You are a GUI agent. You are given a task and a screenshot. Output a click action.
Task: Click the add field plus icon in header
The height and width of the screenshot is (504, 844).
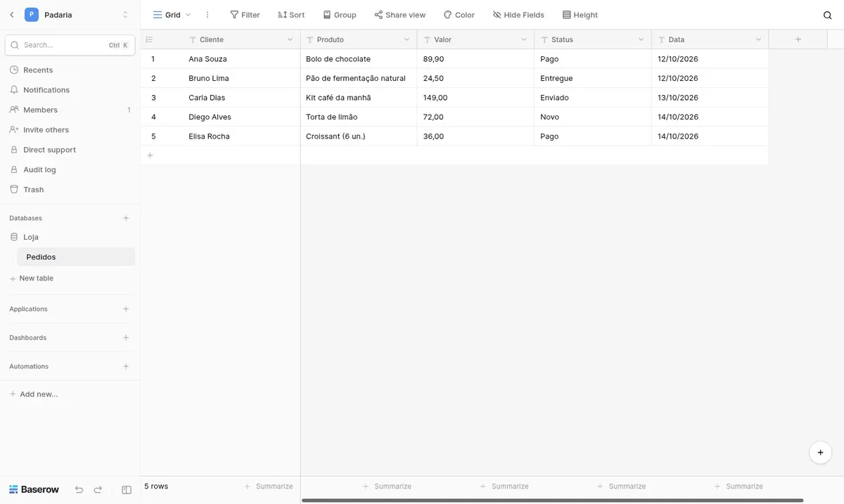coord(798,39)
